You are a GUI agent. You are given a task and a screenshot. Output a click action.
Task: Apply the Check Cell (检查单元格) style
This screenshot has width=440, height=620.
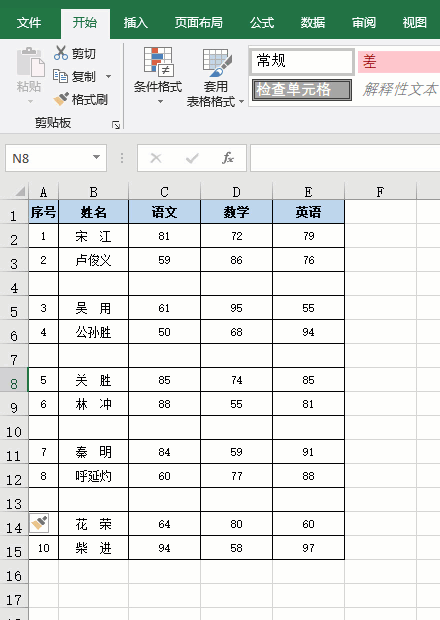point(302,90)
